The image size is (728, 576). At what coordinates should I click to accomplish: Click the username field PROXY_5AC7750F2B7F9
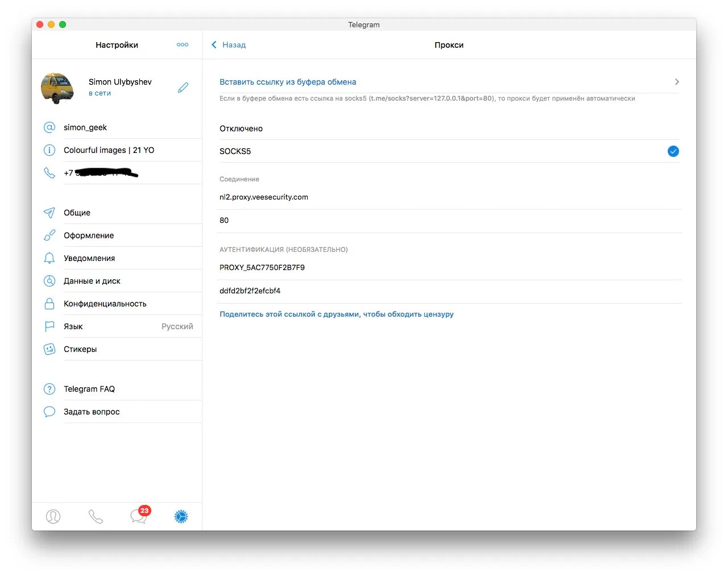449,268
